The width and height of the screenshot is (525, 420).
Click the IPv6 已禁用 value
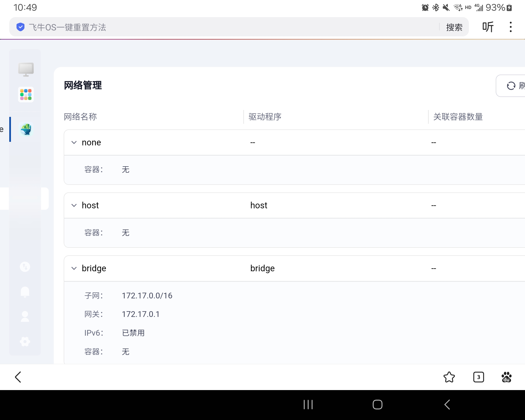click(133, 333)
